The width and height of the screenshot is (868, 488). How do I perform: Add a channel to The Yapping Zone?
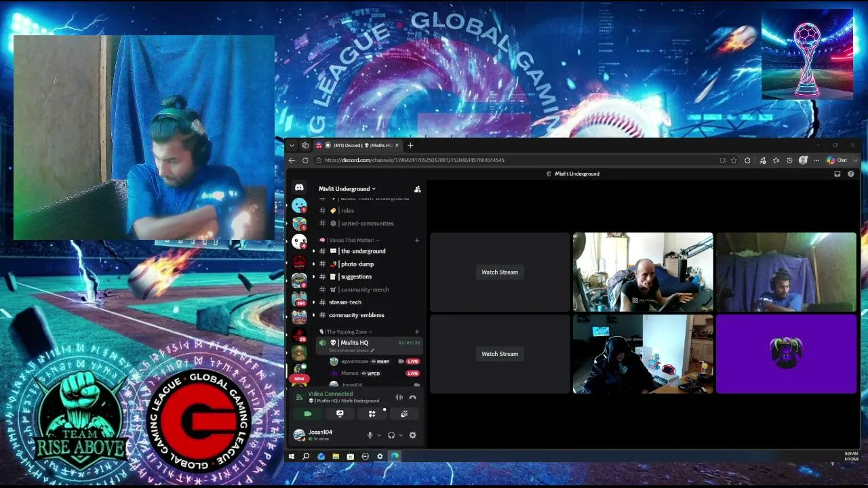(x=417, y=332)
